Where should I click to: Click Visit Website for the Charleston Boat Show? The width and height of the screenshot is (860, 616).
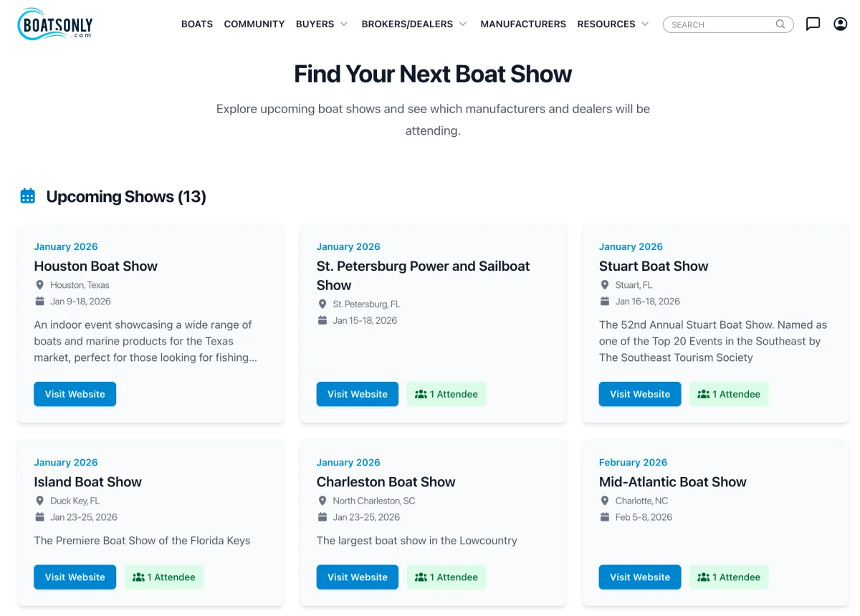(357, 577)
